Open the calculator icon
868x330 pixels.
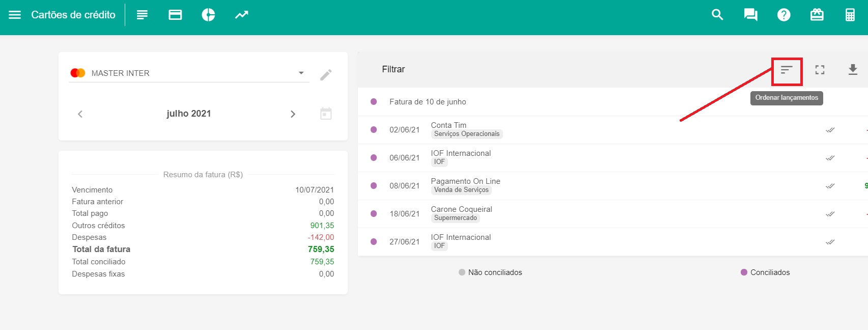850,15
